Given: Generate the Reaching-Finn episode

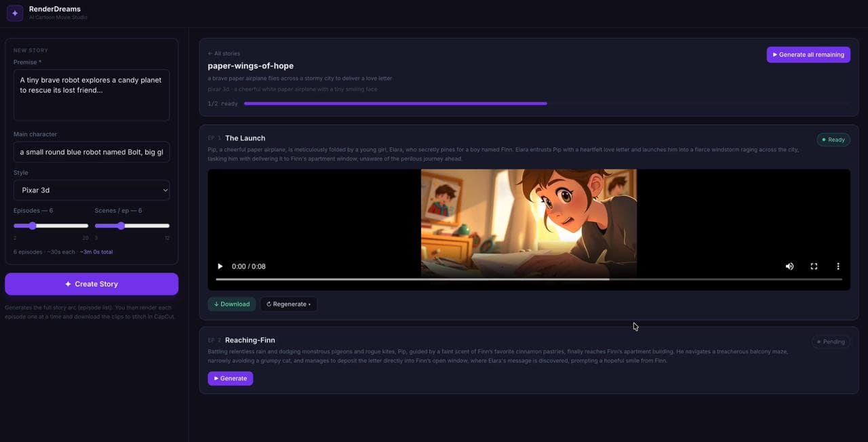Looking at the screenshot, I should [x=231, y=378].
